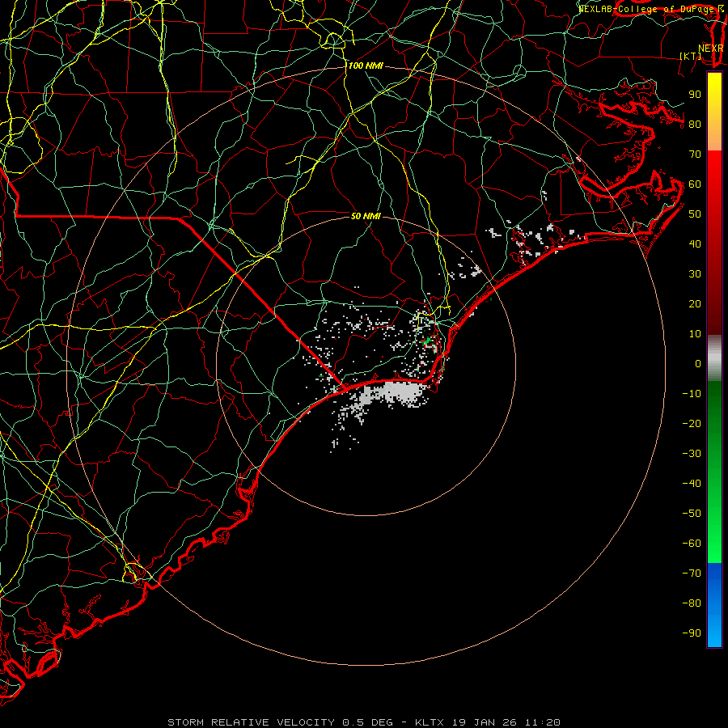The image size is (728, 728).
Task: Click the 90 value on velocity scale
Action: click(695, 95)
